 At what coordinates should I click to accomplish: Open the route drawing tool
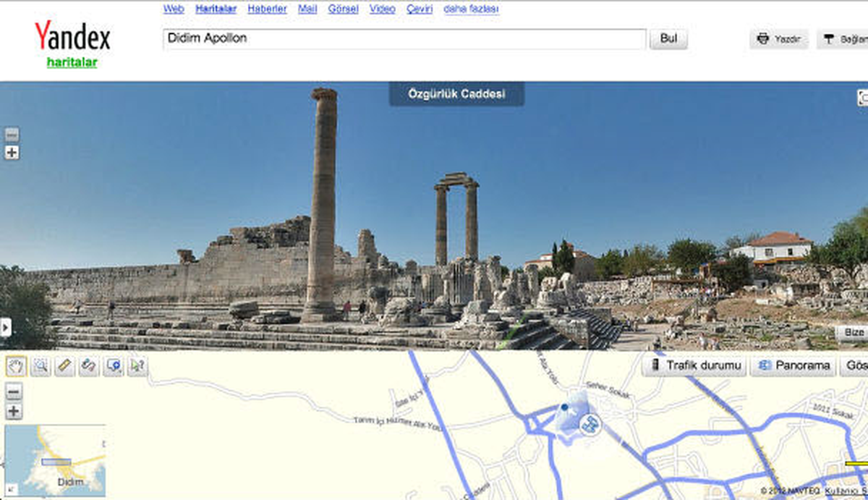tap(89, 367)
